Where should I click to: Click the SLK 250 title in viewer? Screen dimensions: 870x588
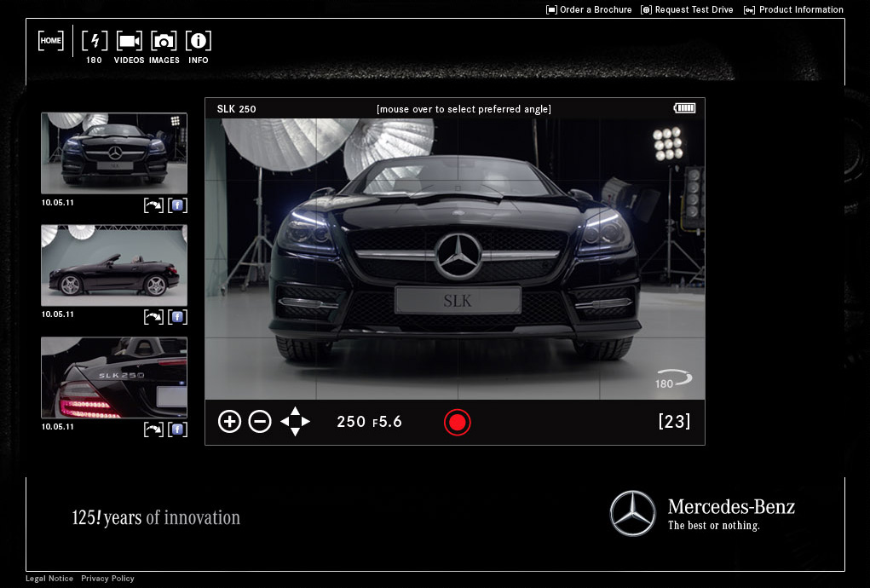pyautogui.click(x=236, y=109)
